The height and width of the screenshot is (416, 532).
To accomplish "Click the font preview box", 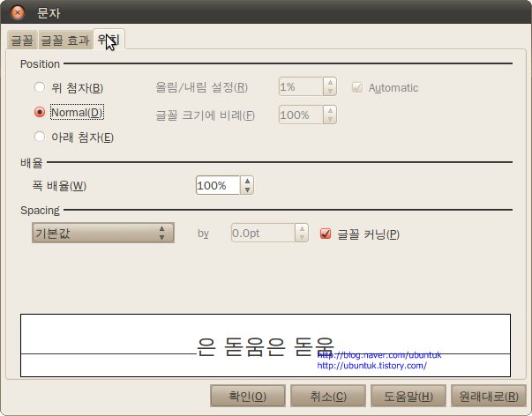I will tap(266, 345).
